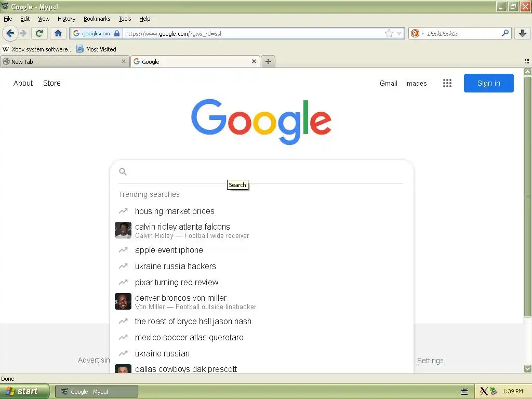Click the taskbar clock showing 1:39 PM
This screenshot has width=532, height=399.
tap(513, 392)
